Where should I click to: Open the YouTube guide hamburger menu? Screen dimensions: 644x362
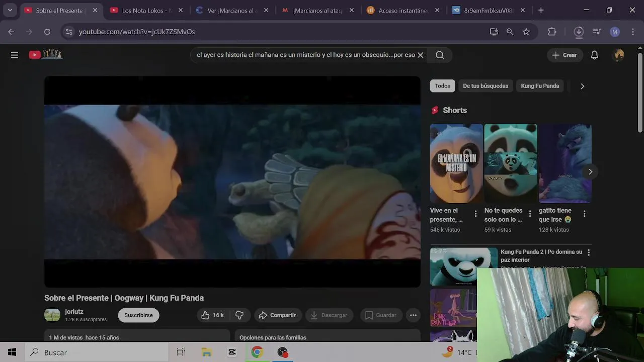(x=15, y=55)
